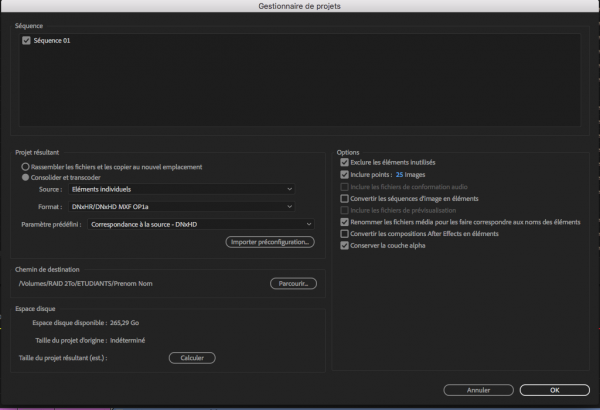Image resolution: width=600 pixels, height=410 pixels.
Task: Click the 25 images handle value
Action: coord(400,174)
